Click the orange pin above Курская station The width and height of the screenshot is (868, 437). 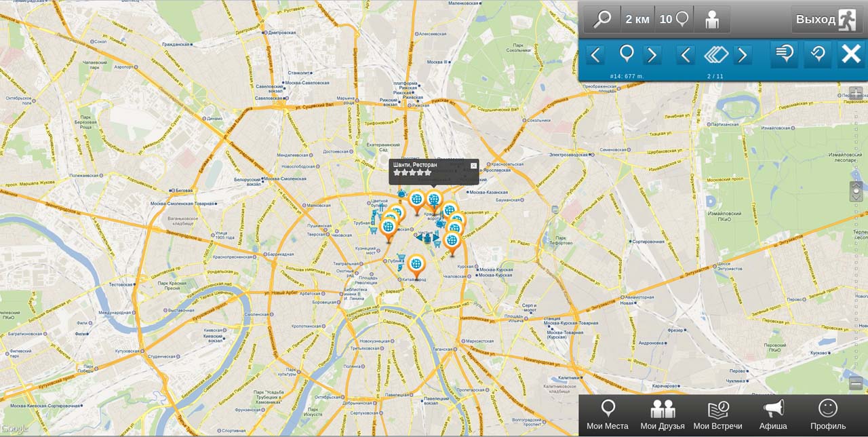452,243
